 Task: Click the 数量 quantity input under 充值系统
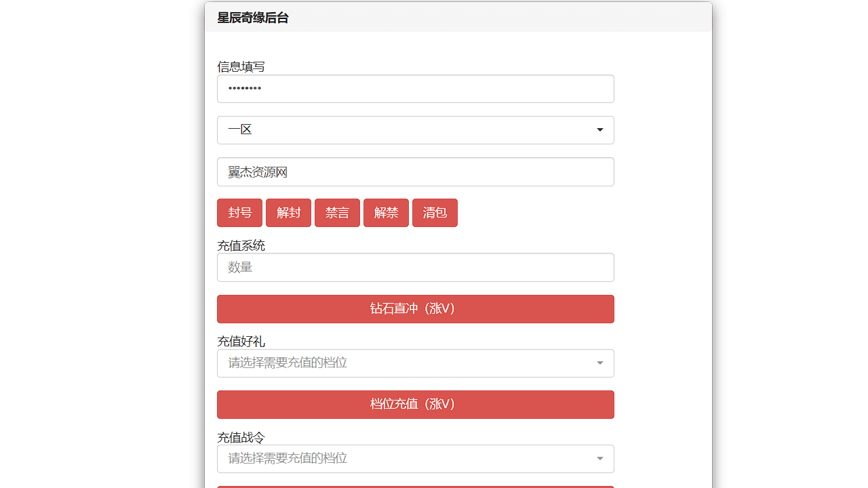pyautogui.click(x=415, y=267)
